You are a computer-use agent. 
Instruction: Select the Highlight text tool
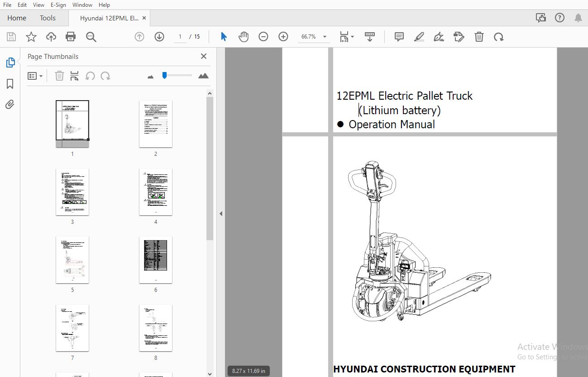pyautogui.click(x=419, y=37)
